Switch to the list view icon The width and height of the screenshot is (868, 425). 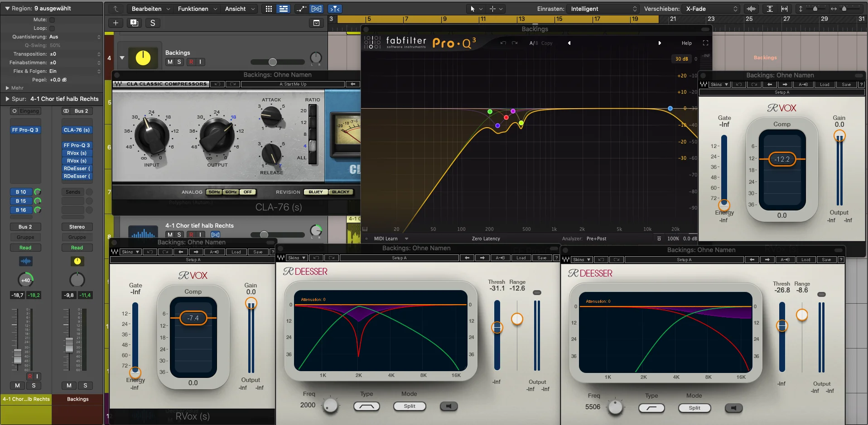click(x=284, y=9)
